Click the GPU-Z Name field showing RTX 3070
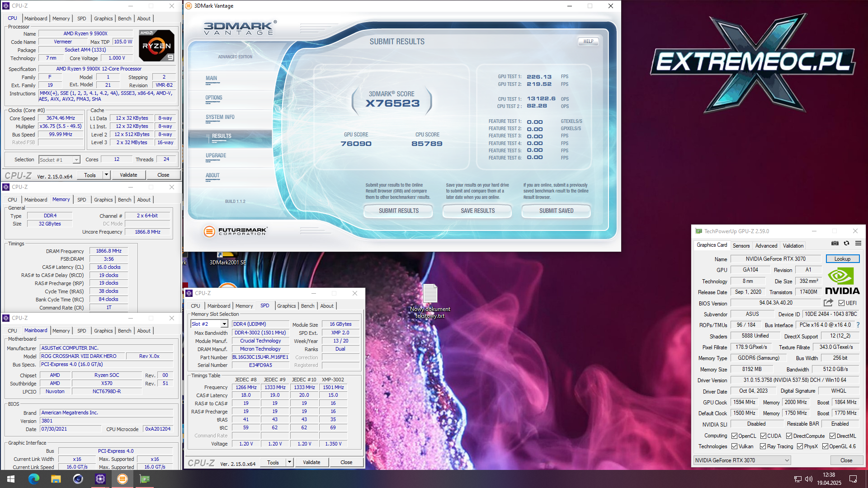The height and width of the screenshot is (488, 868). [x=775, y=259]
